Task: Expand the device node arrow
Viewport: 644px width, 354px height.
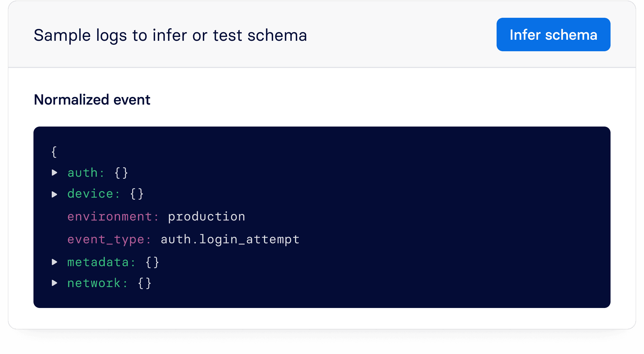Action: (54, 194)
